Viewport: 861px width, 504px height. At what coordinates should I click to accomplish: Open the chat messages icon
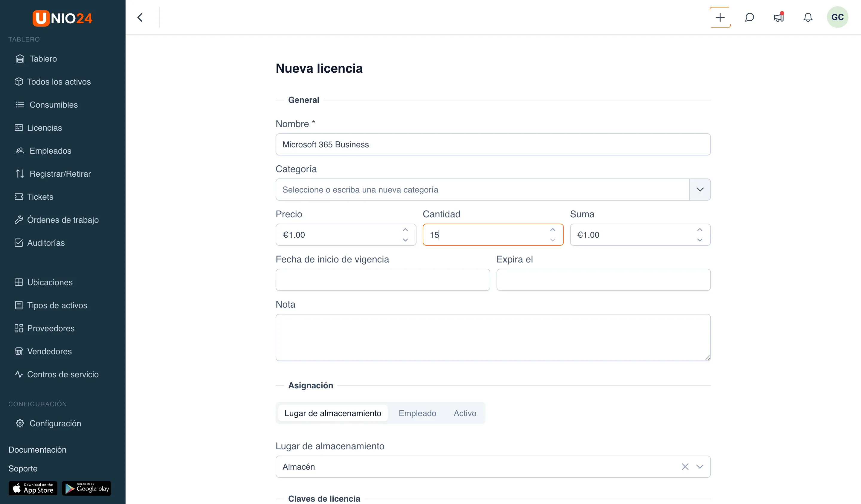(749, 17)
